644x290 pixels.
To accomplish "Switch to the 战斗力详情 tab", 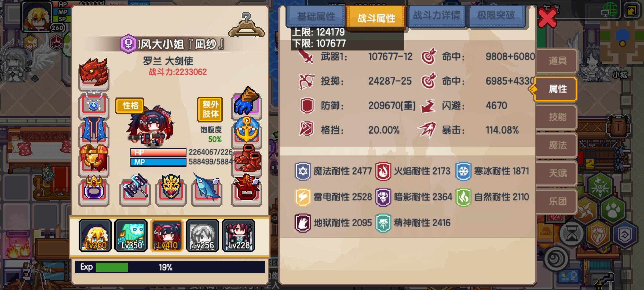I will click(436, 16).
